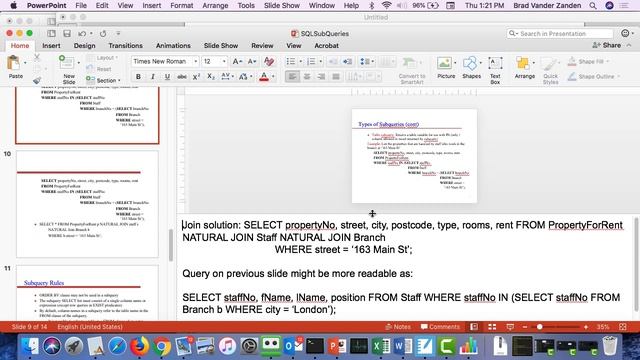Viewport: 640px width, 360px height.
Task: Insert a Picture from ribbon
Action: click(446, 68)
